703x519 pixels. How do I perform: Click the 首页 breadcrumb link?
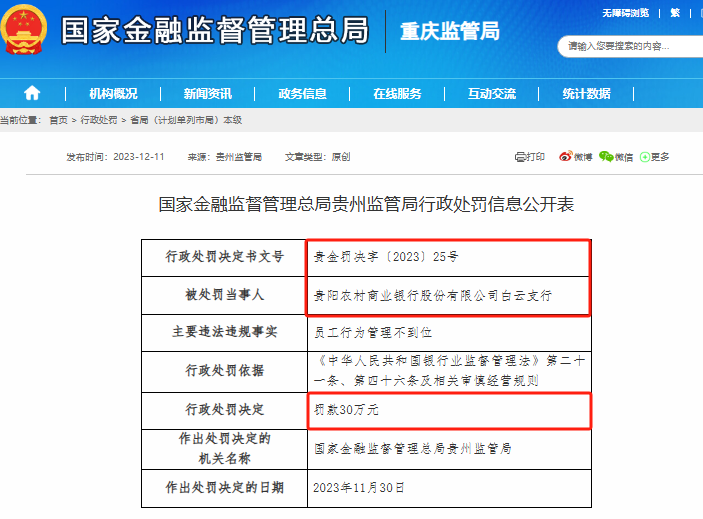[x=58, y=120]
